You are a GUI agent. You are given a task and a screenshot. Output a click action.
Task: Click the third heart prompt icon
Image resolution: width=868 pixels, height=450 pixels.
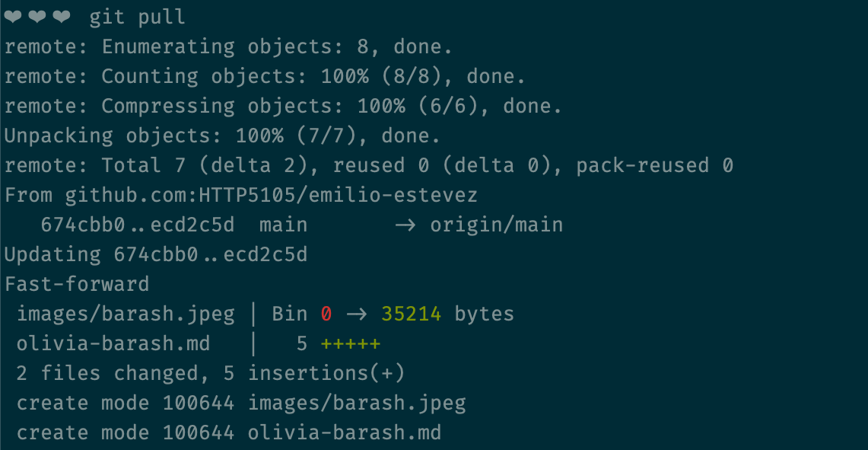[62, 18]
